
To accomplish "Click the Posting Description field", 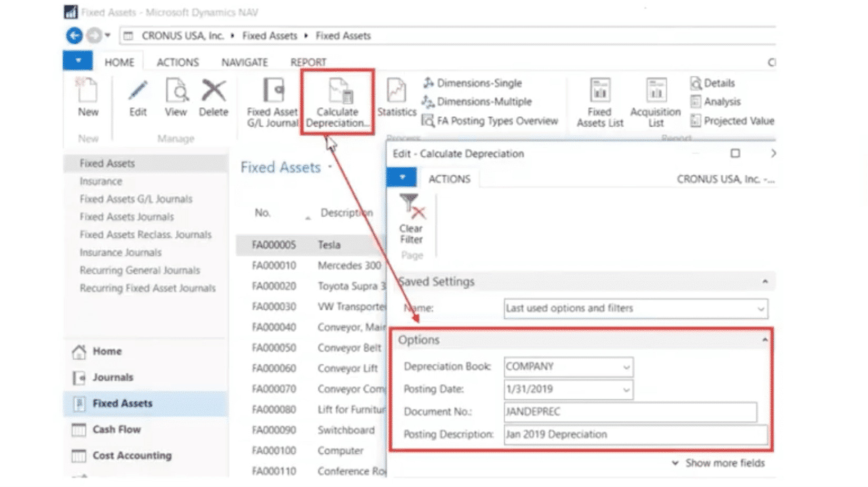I will pos(635,434).
